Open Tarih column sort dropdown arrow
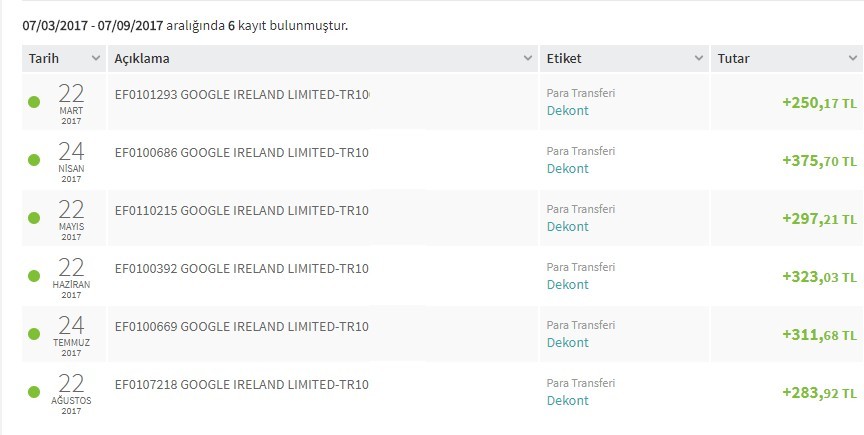 [96, 58]
